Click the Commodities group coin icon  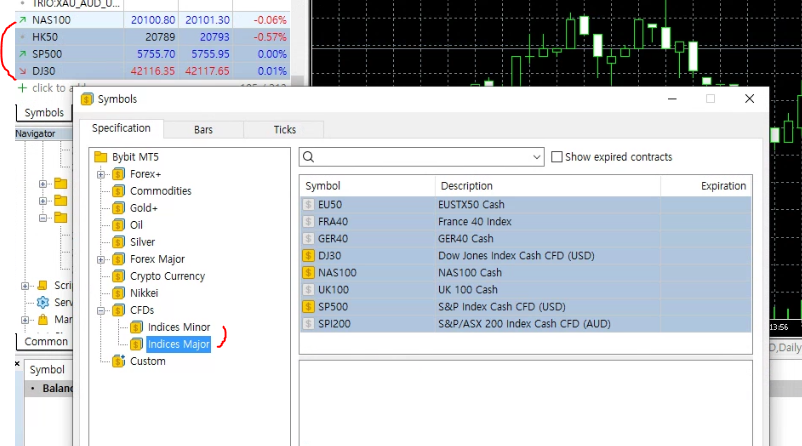click(118, 191)
